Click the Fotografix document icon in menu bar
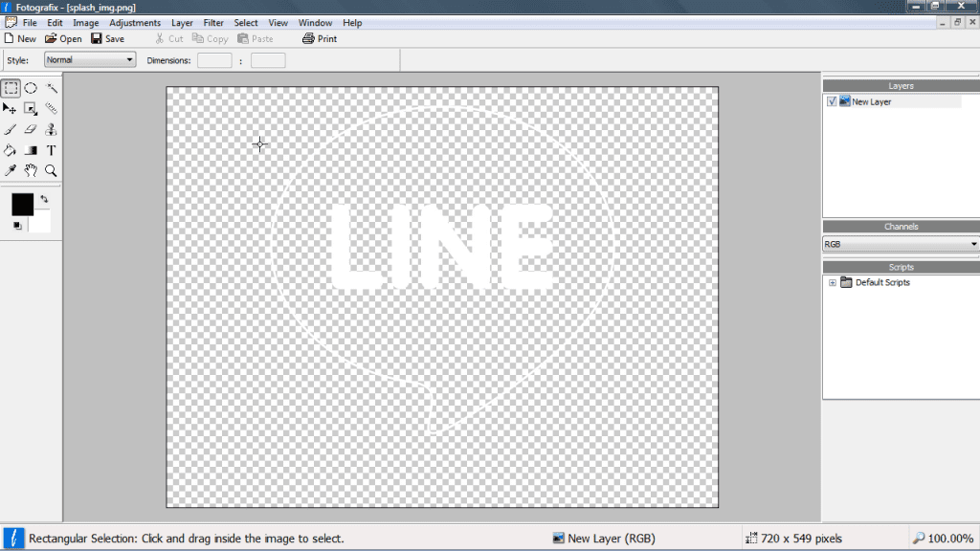The width and height of the screenshot is (980, 551). 11,23
